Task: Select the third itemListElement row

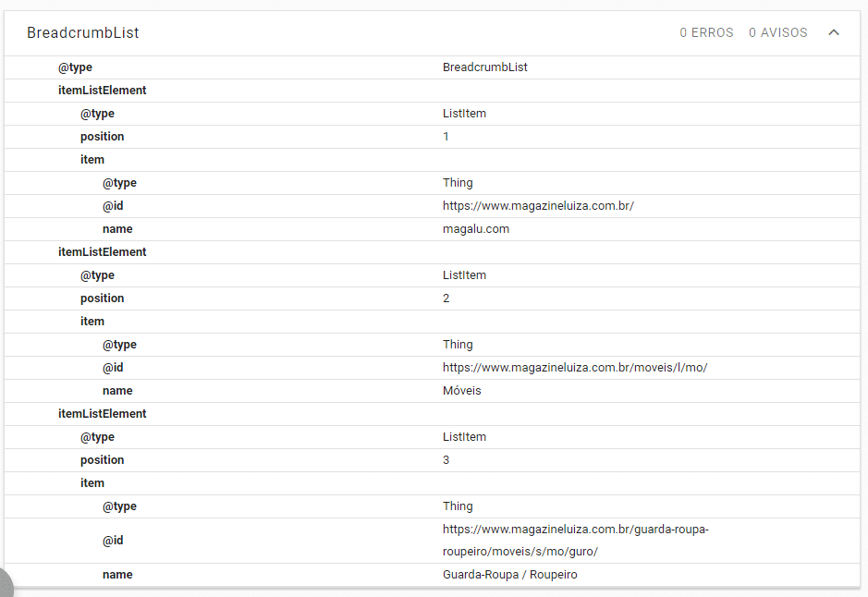Action: point(102,414)
